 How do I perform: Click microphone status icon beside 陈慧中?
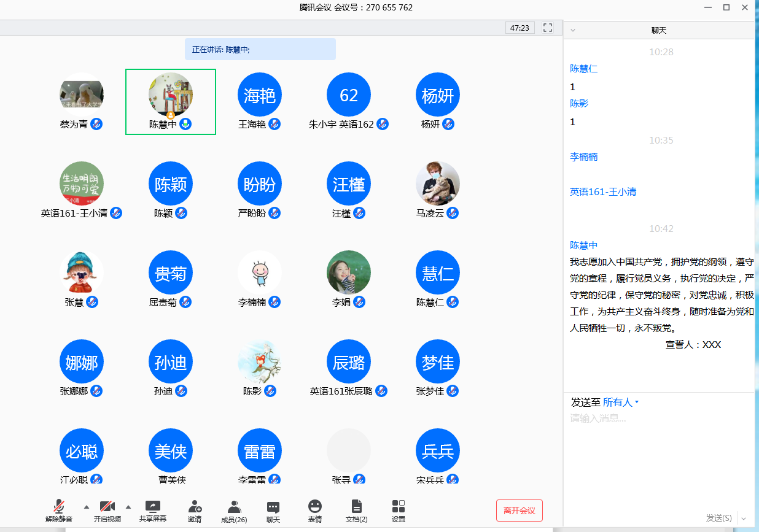click(185, 125)
